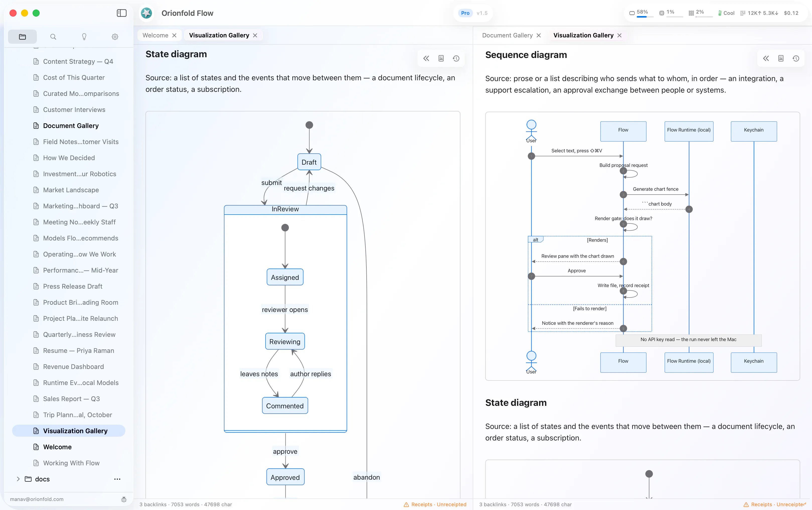The image size is (812, 510).
Task: Collapse right pane with double chevron
Action: pos(766,58)
